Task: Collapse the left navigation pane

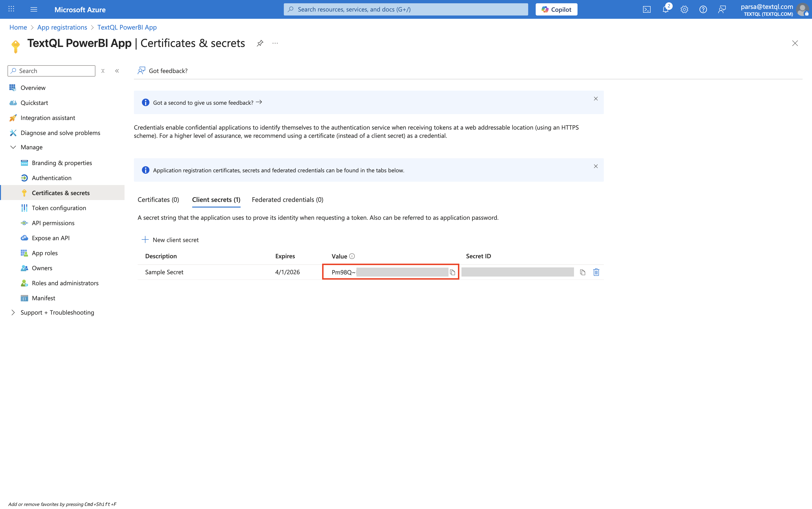Action: coord(117,71)
